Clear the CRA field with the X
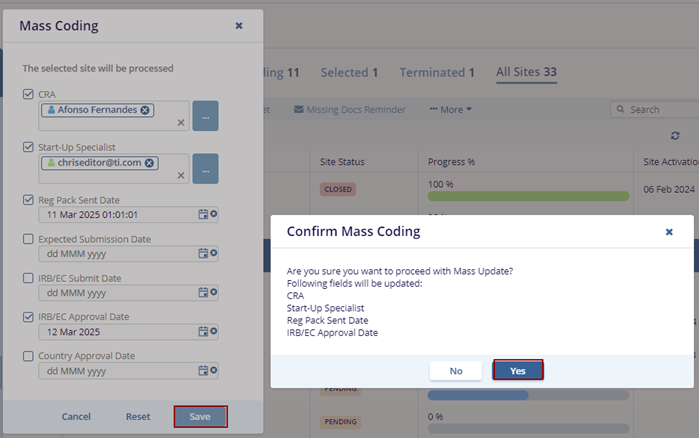This screenshot has width=699, height=438. [x=181, y=122]
